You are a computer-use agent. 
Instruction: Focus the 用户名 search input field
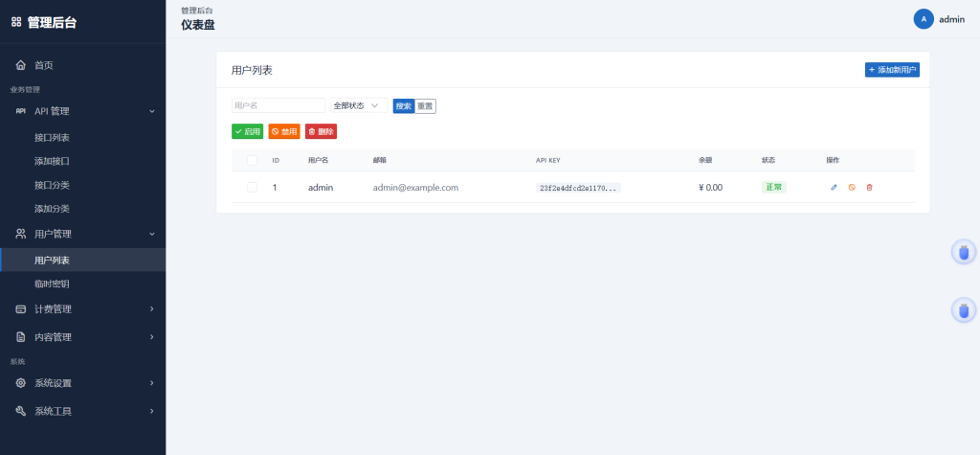pos(278,105)
